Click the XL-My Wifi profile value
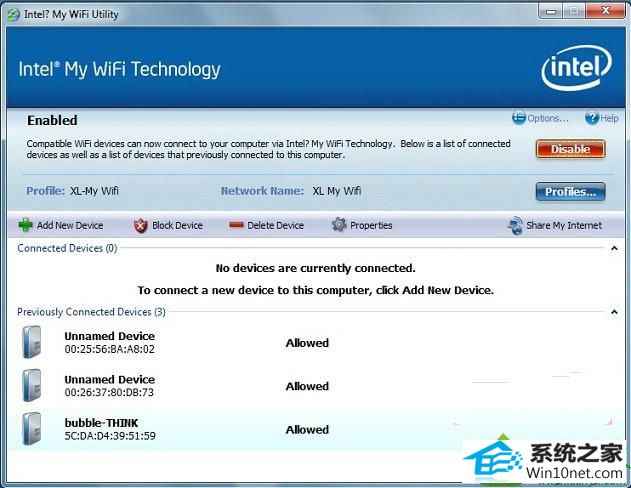 pyautogui.click(x=94, y=191)
